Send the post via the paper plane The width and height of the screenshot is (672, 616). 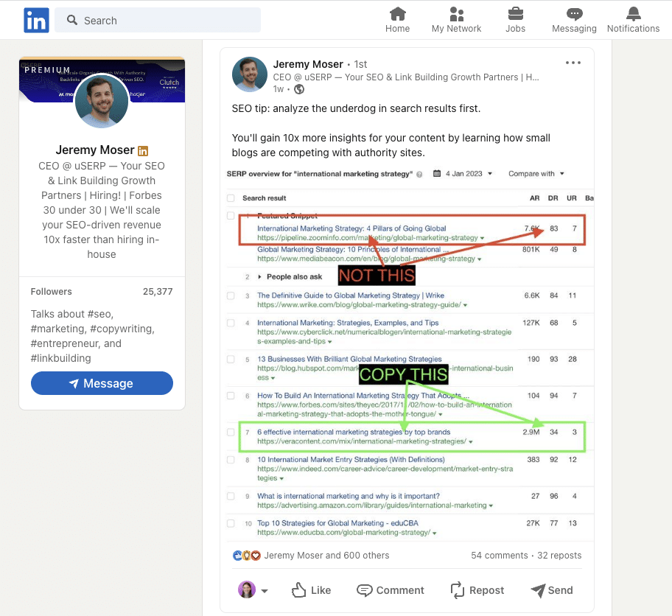[552, 590]
